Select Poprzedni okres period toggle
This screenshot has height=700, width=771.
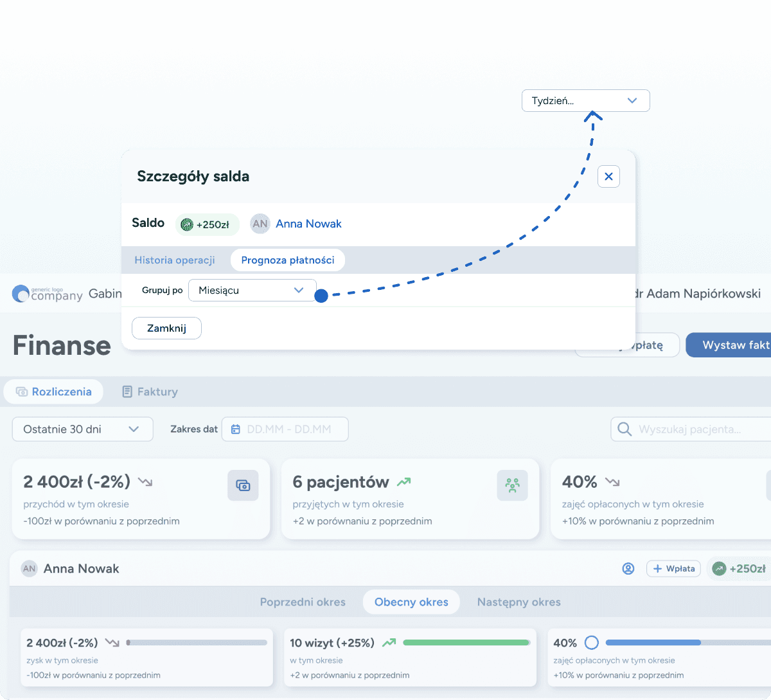click(303, 602)
